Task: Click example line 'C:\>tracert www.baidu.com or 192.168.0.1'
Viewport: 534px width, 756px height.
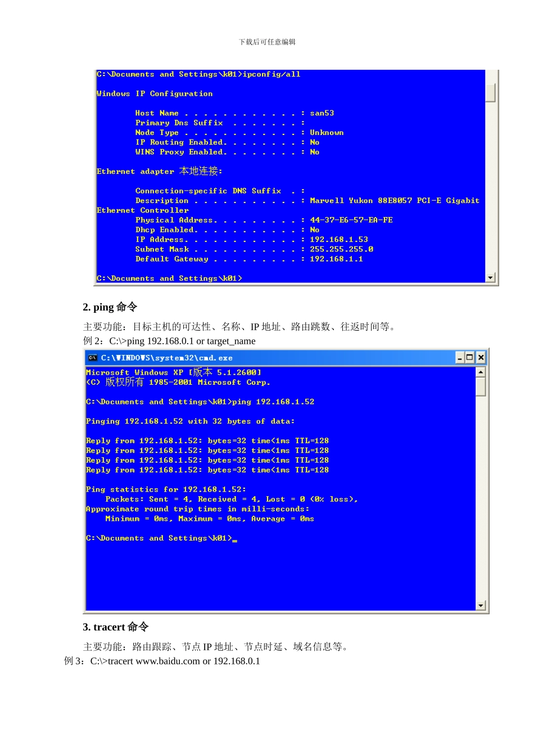Action: 175,661
